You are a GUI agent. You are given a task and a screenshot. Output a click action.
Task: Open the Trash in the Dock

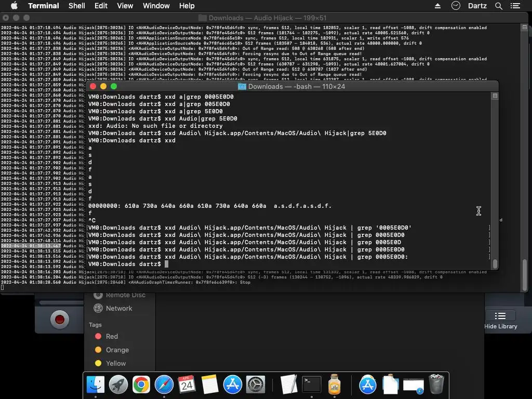point(436,384)
